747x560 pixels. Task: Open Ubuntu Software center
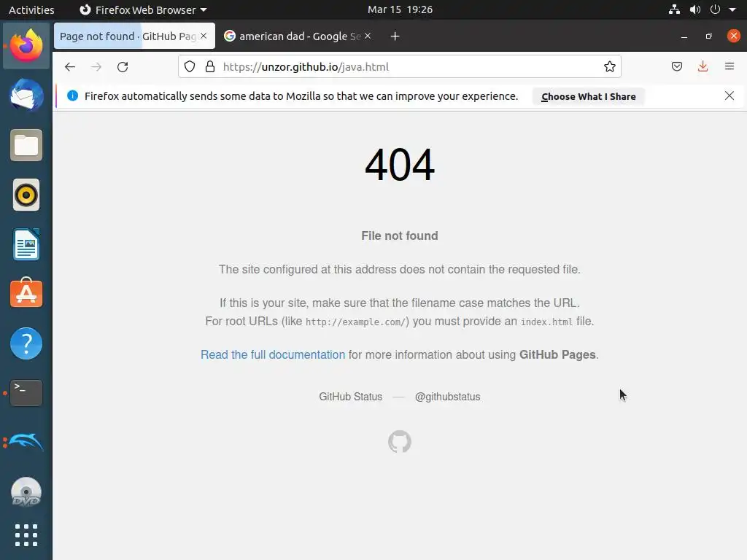point(26,293)
